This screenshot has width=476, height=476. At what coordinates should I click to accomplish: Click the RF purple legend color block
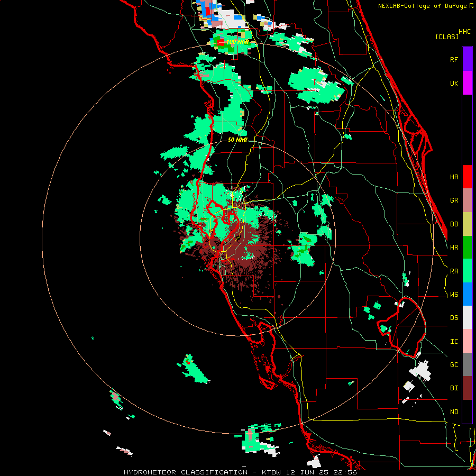pyautogui.click(x=467, y=59)
